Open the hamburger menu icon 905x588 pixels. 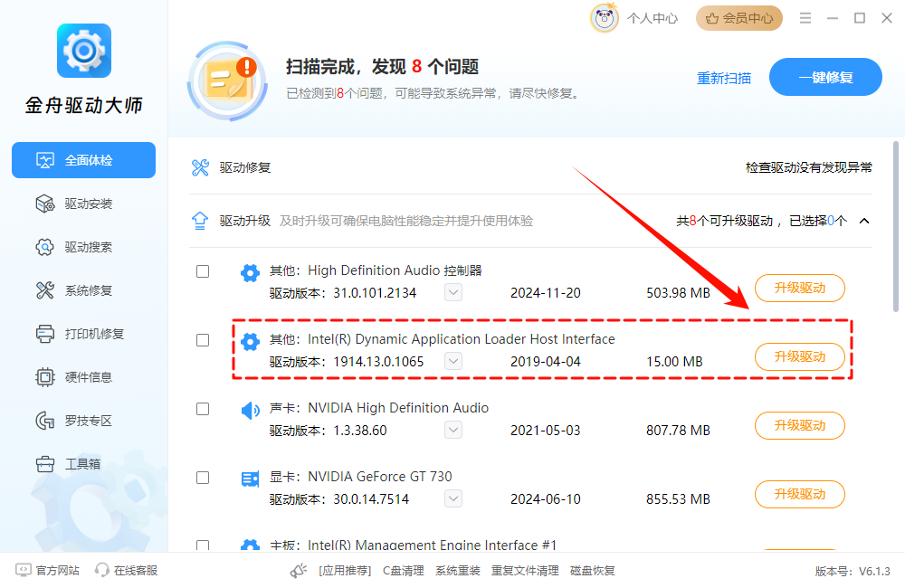point(805,18)
